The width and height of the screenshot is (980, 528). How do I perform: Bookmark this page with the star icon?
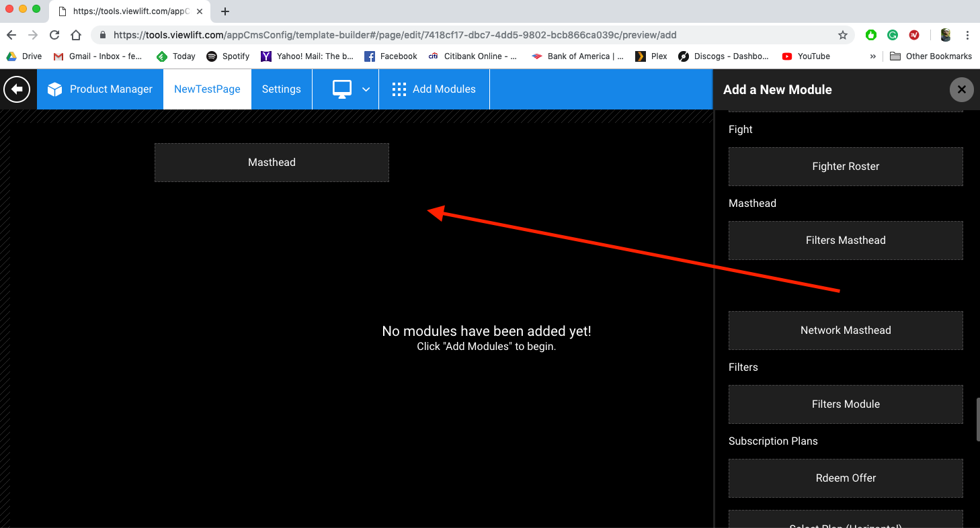click(843, 35)
